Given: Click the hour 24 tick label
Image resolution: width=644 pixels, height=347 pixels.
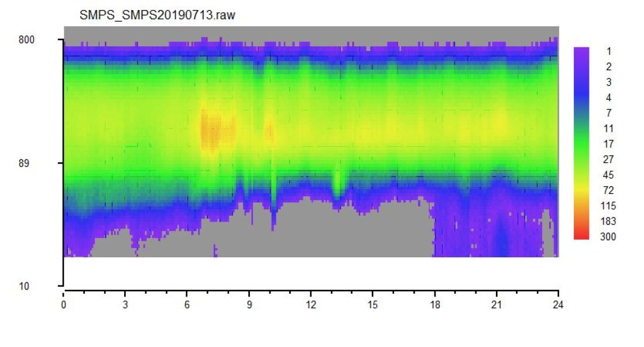Looking at the screenshot, I should tap(558, 305).
